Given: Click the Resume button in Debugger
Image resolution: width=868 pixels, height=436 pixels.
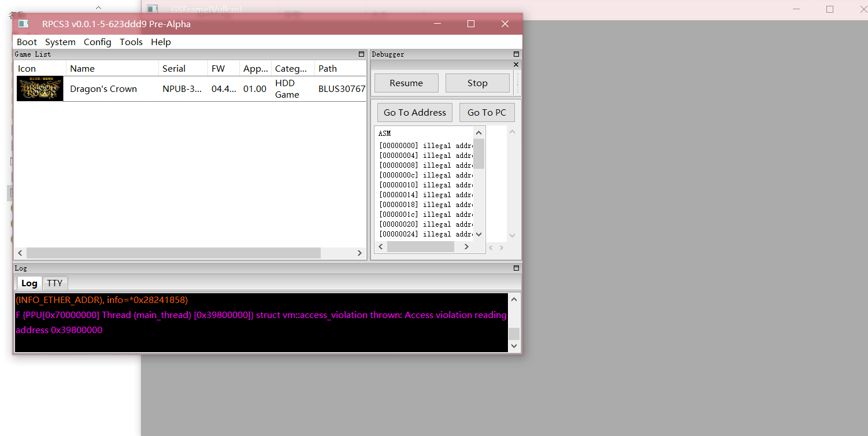Looking at the screenshot, I should [x=406, y=83].
